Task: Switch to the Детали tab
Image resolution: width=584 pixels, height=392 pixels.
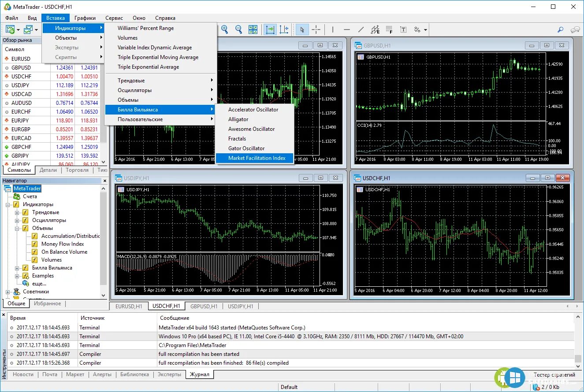Action: (48, 170)
